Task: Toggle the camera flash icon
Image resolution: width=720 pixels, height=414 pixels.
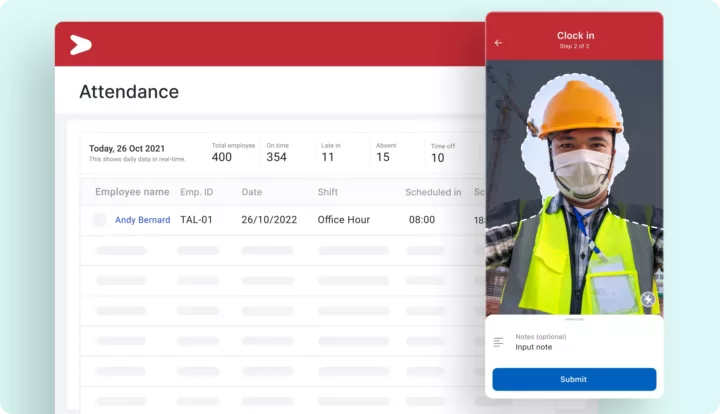Action: [648, 299]
